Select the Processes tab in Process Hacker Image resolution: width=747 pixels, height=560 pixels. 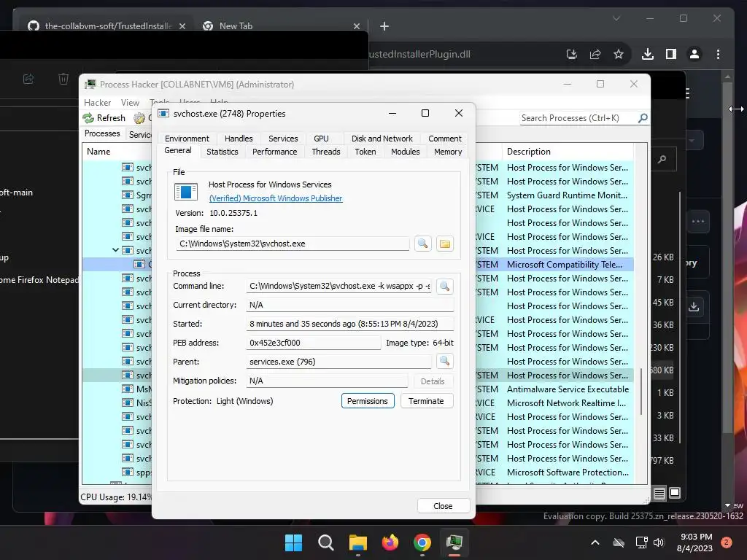[x=102, y=134]
